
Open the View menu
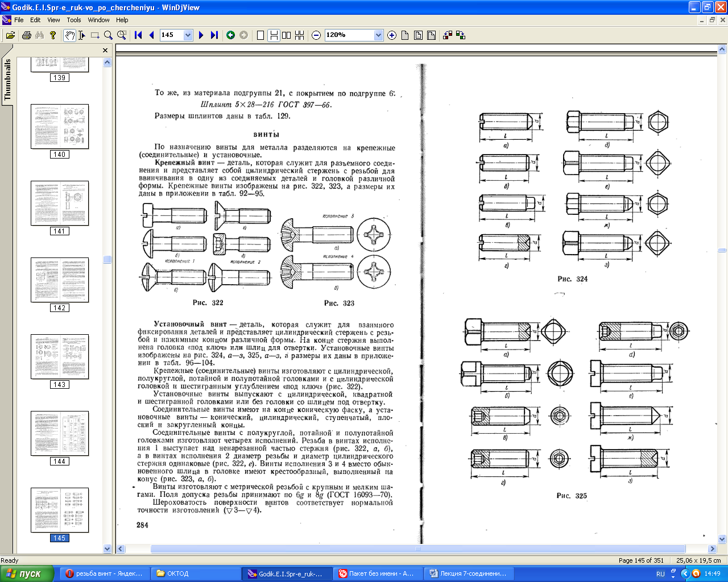pos(53,20)
